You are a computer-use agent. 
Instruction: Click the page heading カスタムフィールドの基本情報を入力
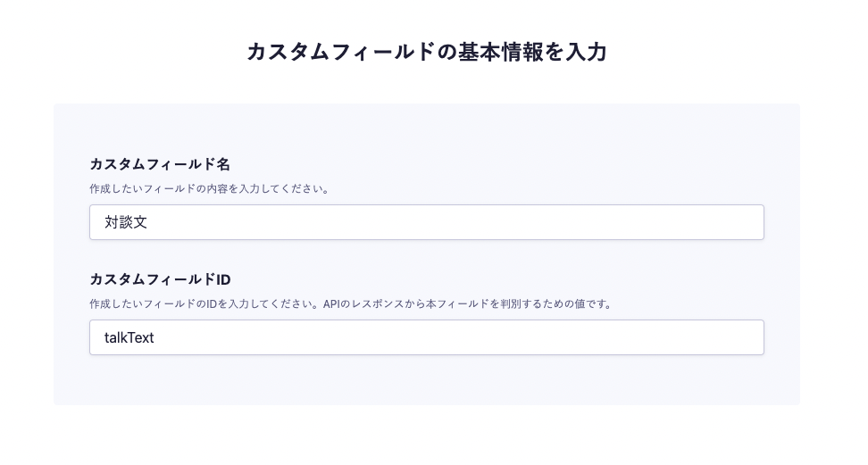(x=427, y=52)
